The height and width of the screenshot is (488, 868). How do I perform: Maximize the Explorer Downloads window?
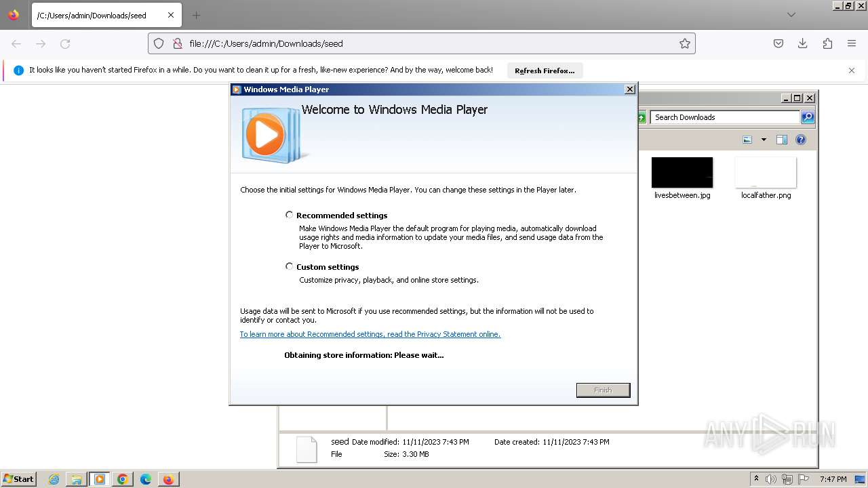(x=797, y=98)
